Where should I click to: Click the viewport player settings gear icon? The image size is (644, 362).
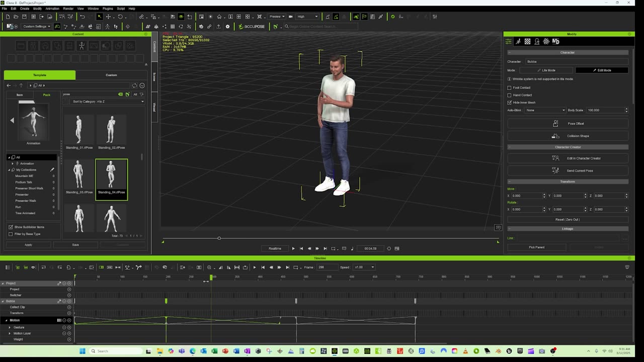[x=389, y=248]
